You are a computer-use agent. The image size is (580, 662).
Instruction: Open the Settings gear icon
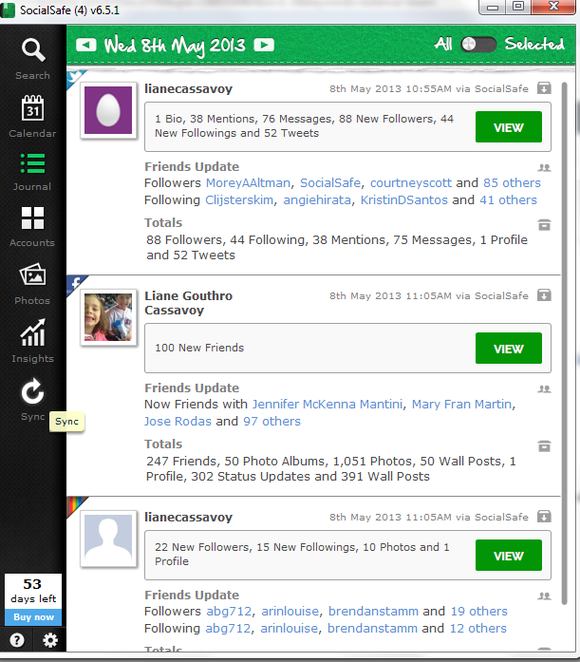[x=50, y=640]
